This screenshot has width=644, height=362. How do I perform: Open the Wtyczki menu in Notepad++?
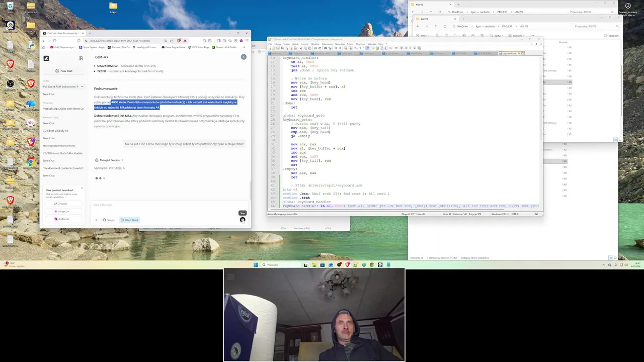click(x=372, y=44)
